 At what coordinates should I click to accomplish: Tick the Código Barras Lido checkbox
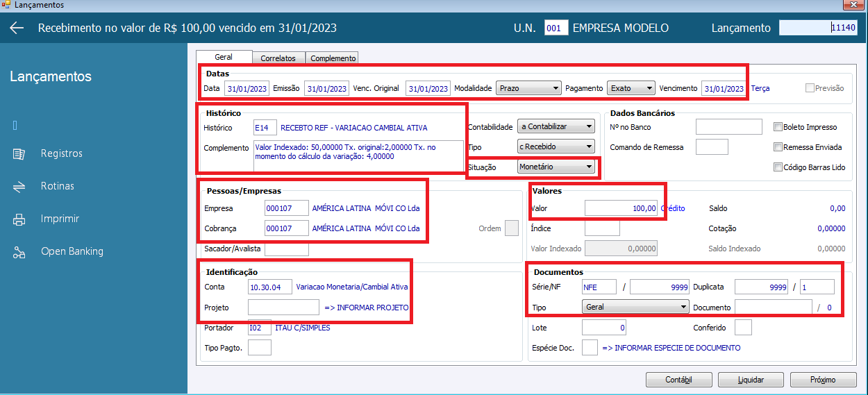coord(778,167)
